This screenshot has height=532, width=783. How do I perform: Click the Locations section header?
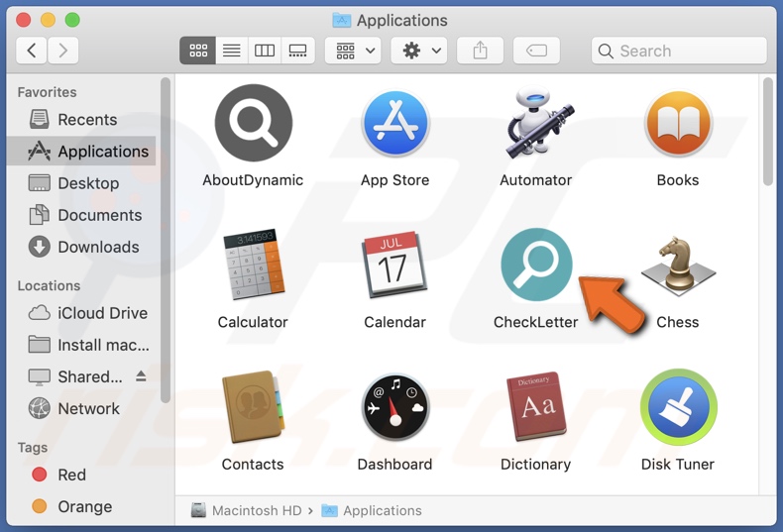[49, 286]
